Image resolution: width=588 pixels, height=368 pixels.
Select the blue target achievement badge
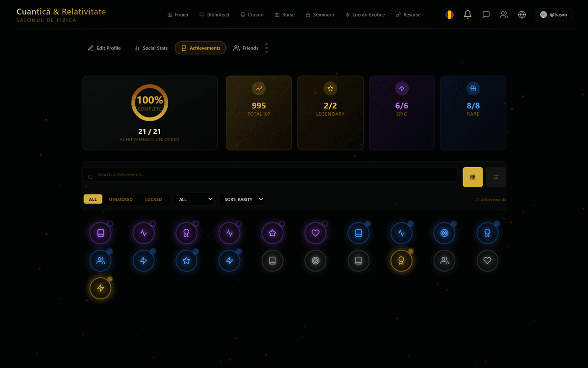click(x=444, y=233)
